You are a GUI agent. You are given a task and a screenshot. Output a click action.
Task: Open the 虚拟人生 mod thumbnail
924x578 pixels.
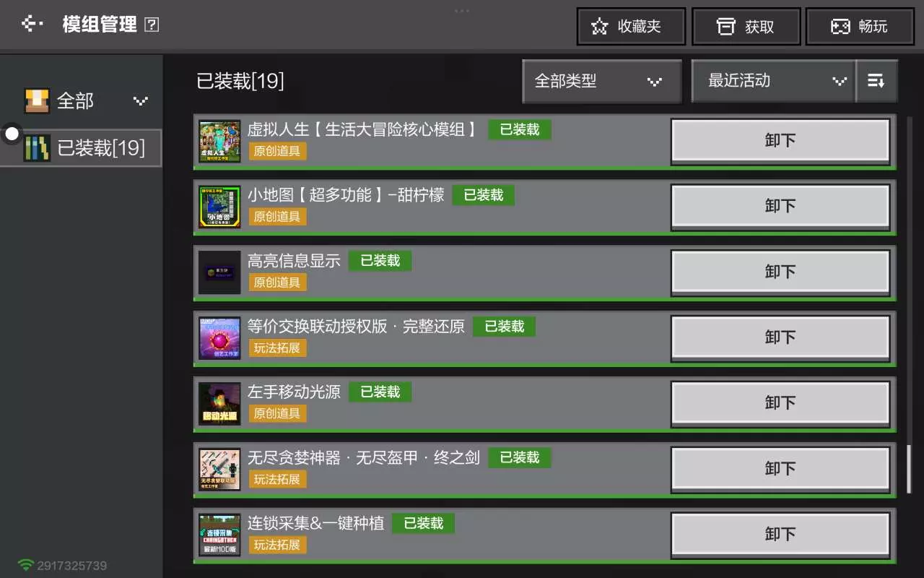pyautogui.click(x=219, y=142)
